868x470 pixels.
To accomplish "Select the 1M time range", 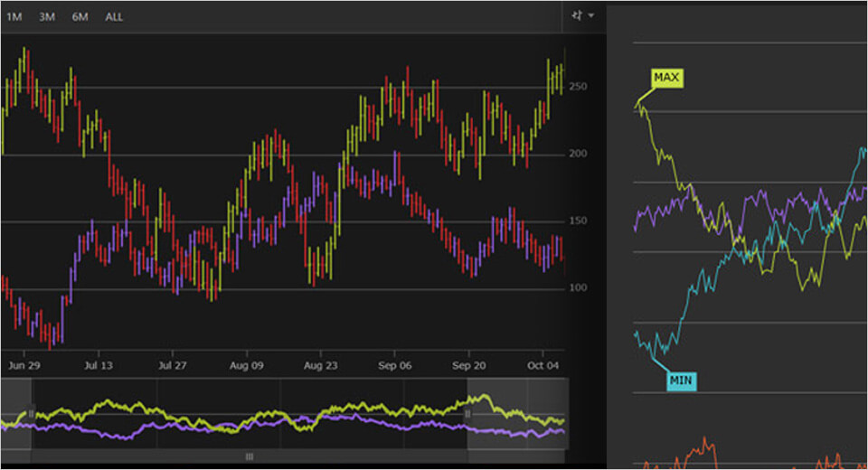I will coord(14,17).
